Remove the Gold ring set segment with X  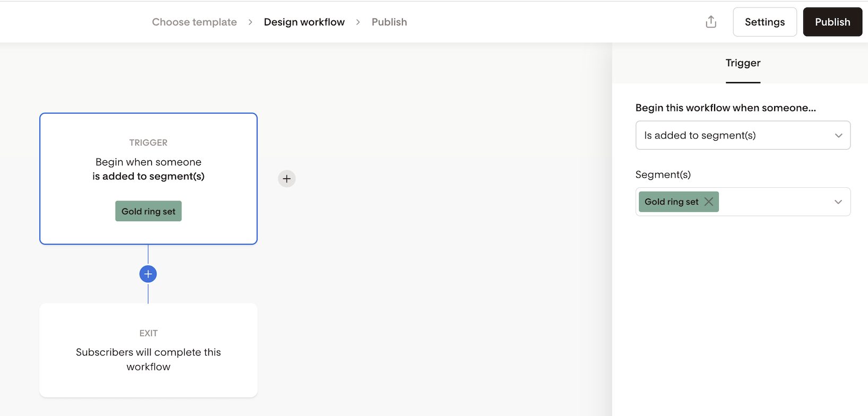[x=709, y=202]
